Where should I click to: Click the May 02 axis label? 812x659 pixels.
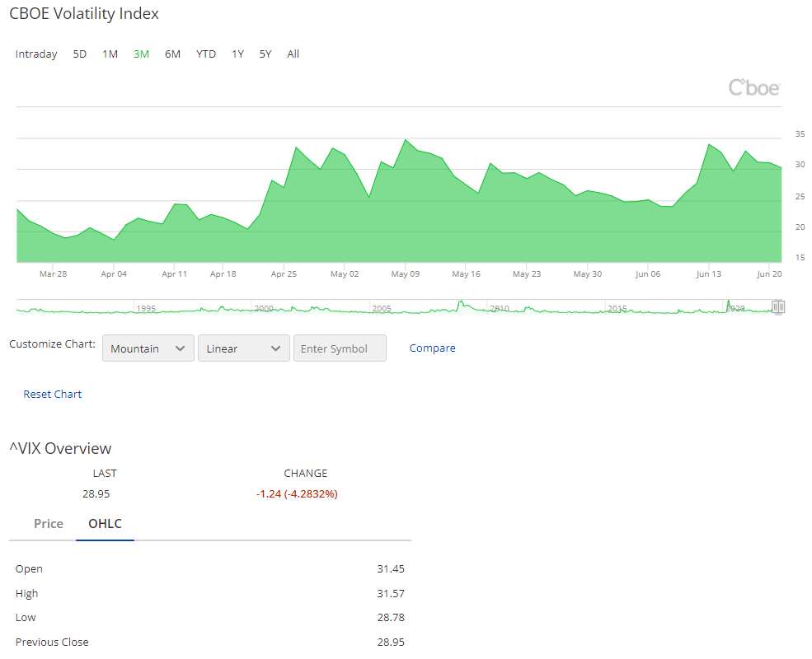click(345, 274)
